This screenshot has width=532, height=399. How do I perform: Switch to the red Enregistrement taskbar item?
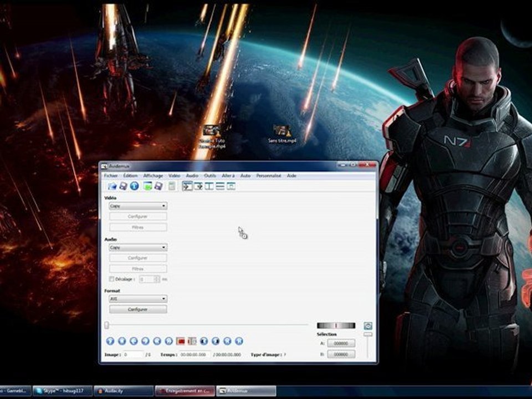(x=185, y=391)
